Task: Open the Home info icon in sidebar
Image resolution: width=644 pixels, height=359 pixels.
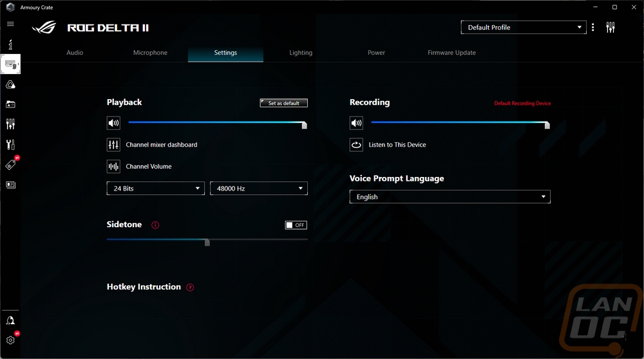Action: click(10, 44)
